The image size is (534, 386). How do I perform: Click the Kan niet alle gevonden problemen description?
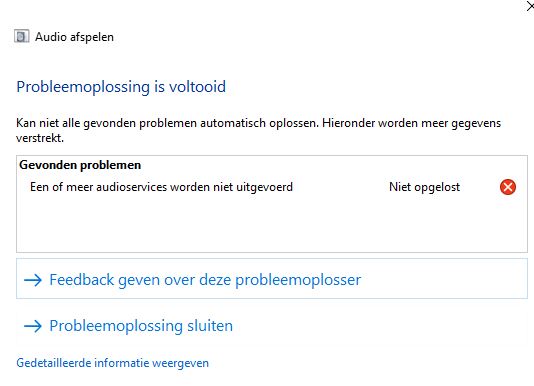[x=258, y=130]
